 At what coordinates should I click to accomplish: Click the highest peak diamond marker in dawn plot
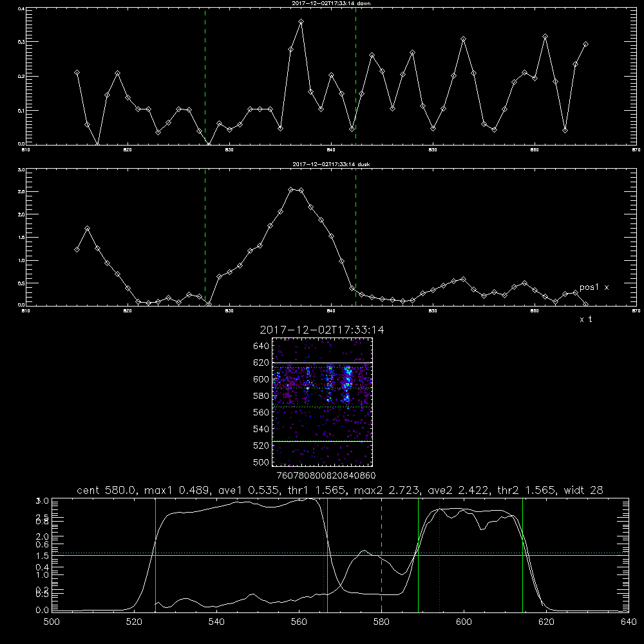click(x=301, y=21)
